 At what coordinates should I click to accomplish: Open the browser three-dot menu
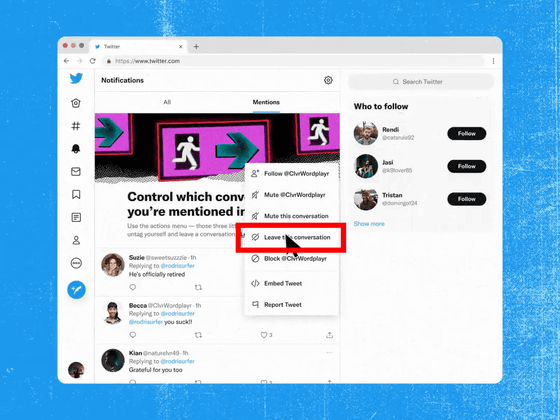[493, 61]
